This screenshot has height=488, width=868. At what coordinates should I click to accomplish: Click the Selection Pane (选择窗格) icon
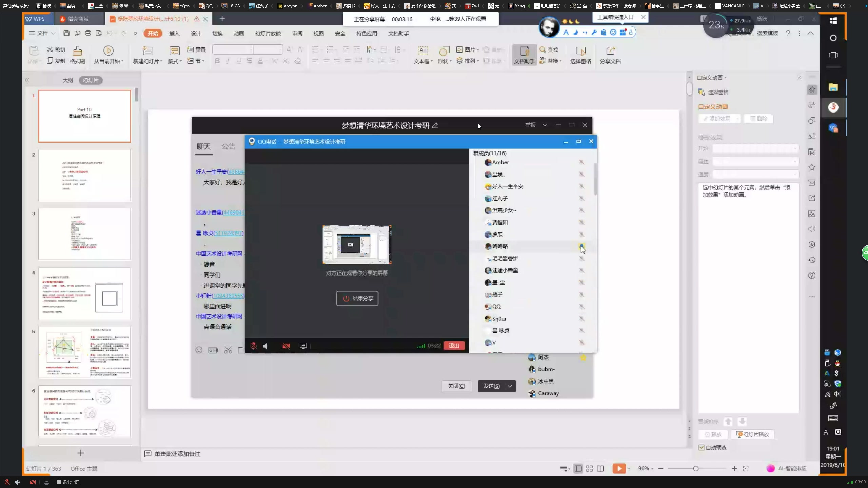(x=580, y=51)
